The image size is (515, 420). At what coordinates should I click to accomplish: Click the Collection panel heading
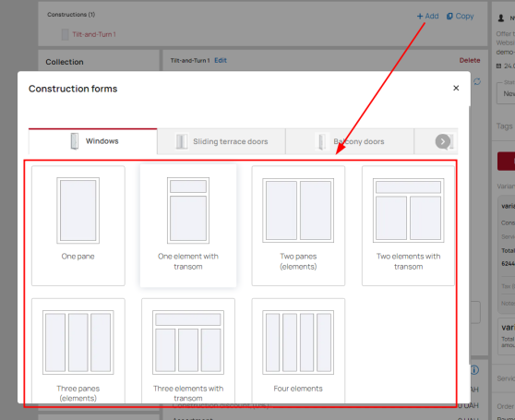[x=65, y=62]
